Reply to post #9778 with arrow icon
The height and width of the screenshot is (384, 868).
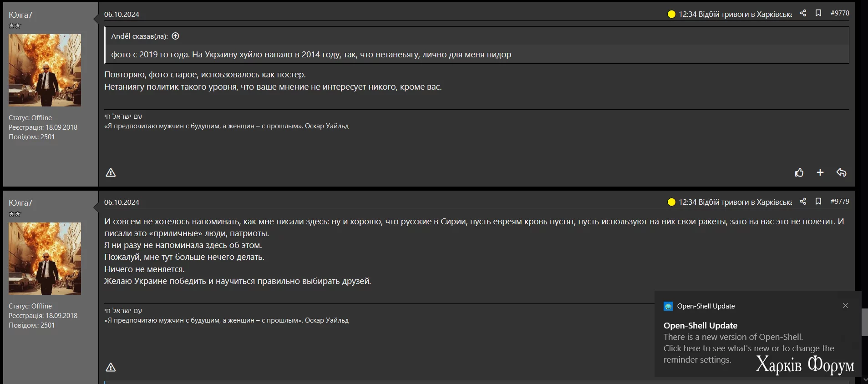[x=841, y=172]
